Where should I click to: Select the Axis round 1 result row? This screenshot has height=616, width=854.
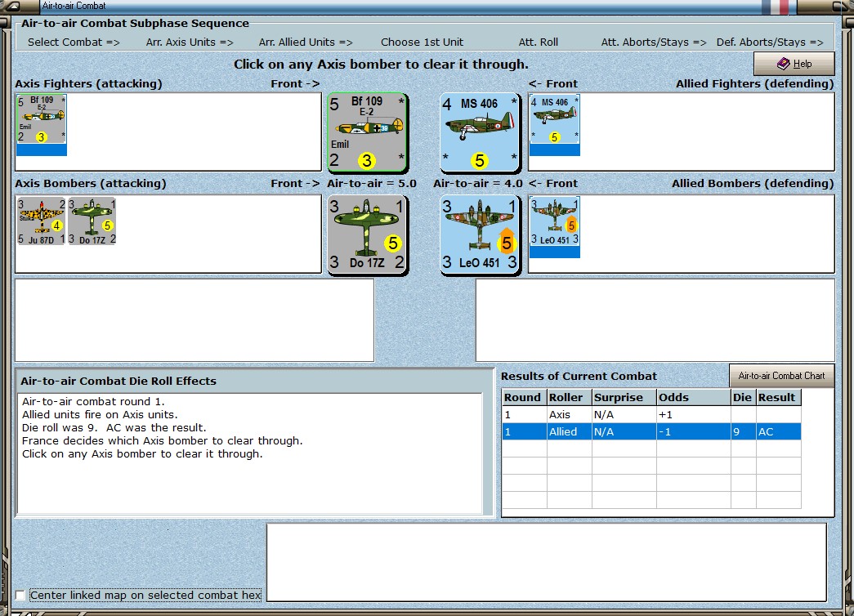(651, 415)
